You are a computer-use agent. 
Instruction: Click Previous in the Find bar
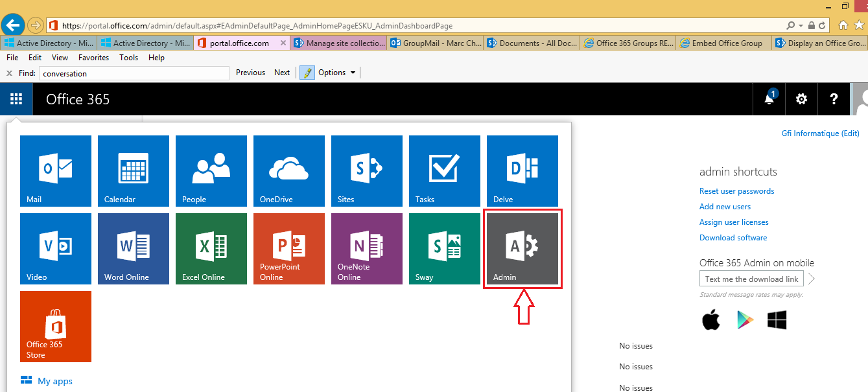coord(250,73)
